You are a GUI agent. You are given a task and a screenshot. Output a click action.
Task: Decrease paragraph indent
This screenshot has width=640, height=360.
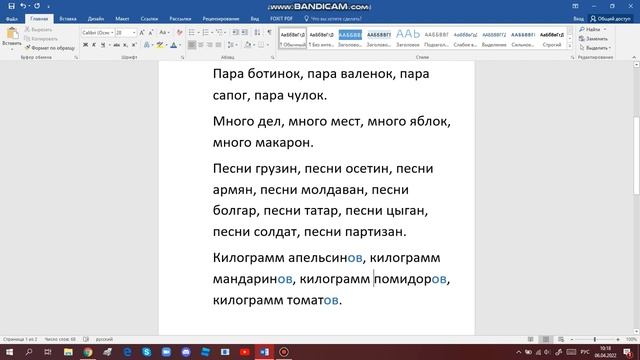[236, 32]
